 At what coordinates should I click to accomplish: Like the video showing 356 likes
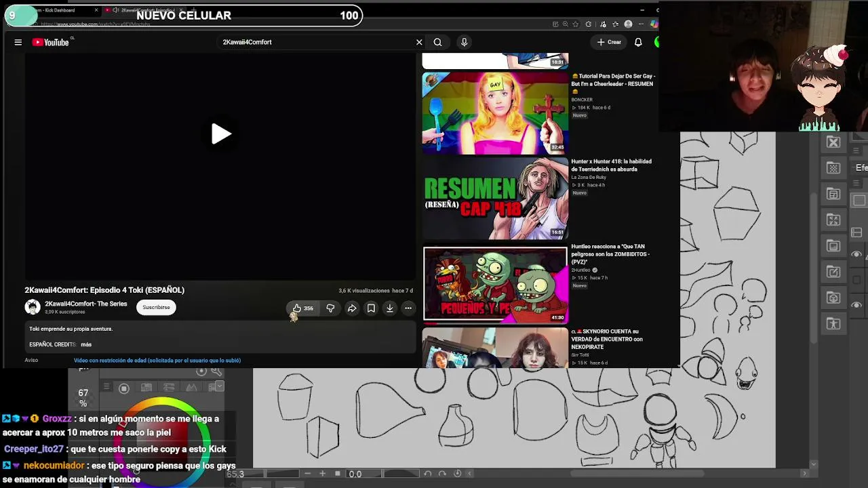pyautogui.click(x=302, y=308)
